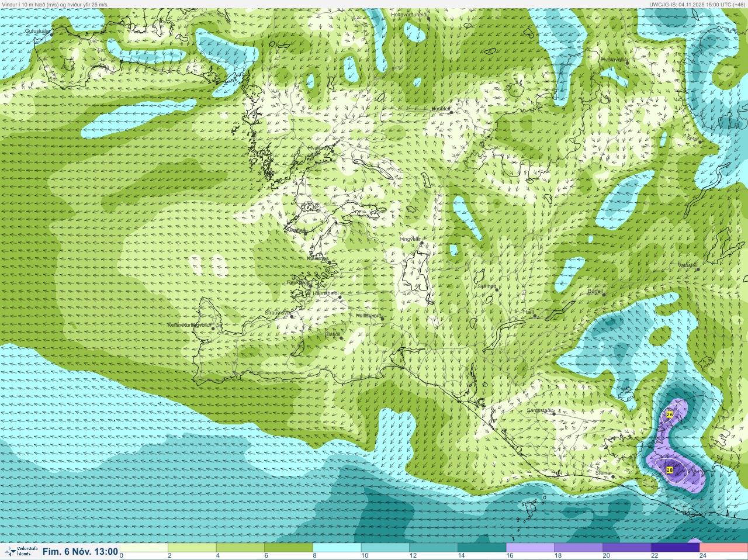Select the 8–10 m/s light cyan legend swatch
The image size is (748, 560).
point(337,548)
